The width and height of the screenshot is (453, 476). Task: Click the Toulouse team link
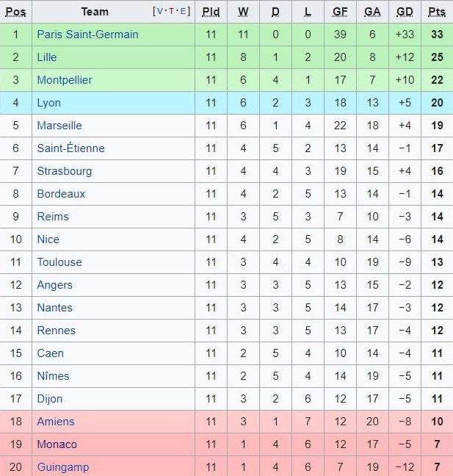point(59,262)
